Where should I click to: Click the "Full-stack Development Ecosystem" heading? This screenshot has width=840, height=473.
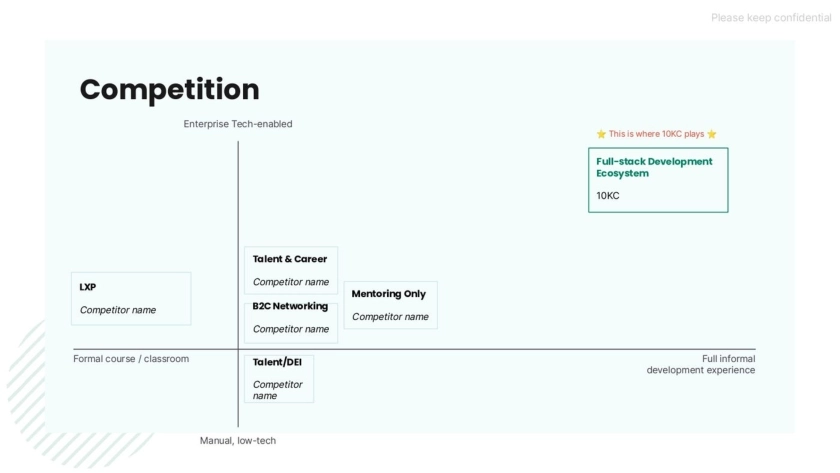[654, 167]
